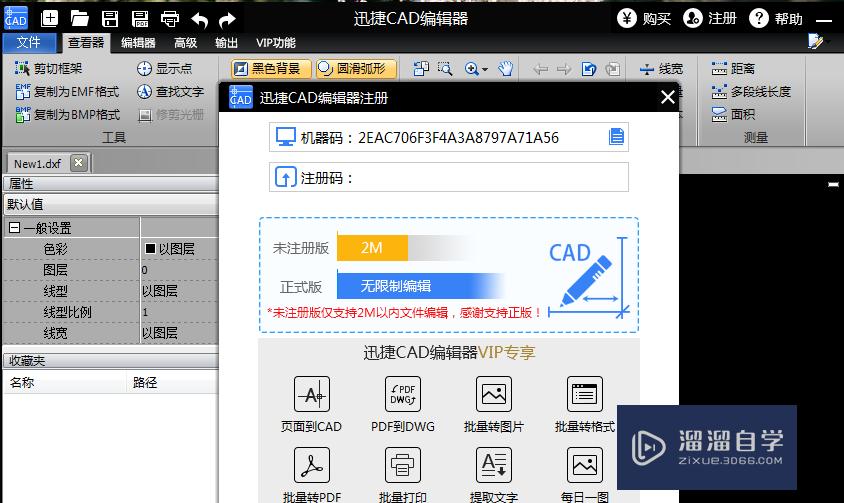The height and width of the screenshot is (503, 844).
Task: Close the New1.dxf document tab
Action: coord(79,163)
